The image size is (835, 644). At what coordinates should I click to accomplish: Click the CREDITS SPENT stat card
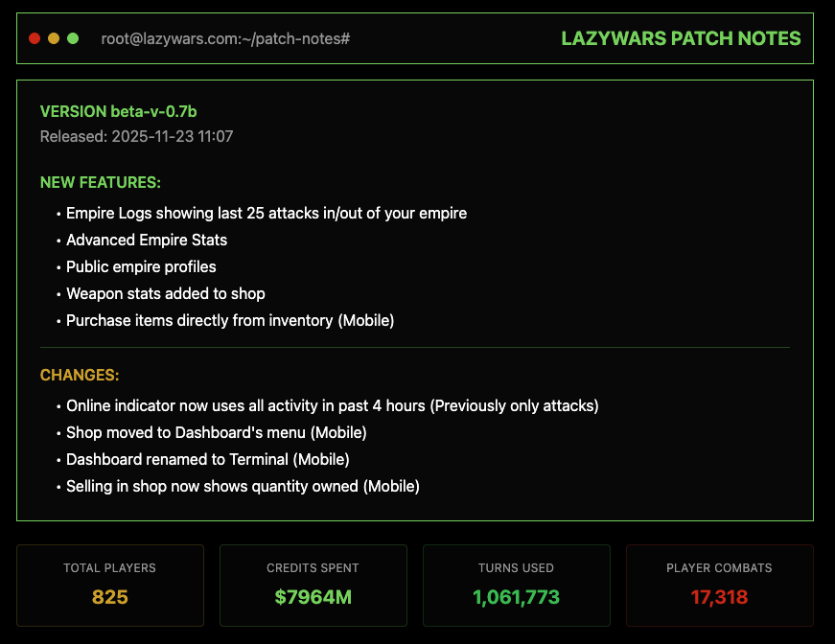click(313, 585)
